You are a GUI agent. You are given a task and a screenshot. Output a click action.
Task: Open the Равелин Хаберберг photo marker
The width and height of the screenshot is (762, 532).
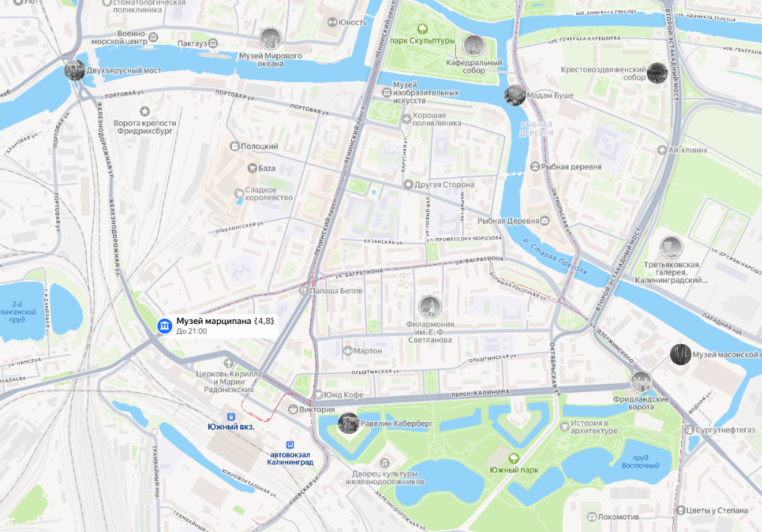coord(349,424)
